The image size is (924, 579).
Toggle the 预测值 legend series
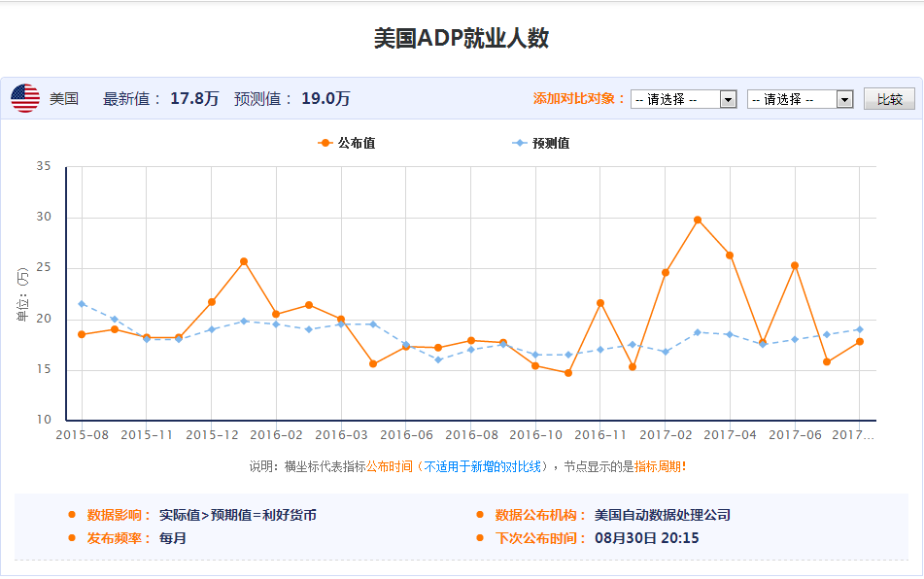tap(541, 143)
